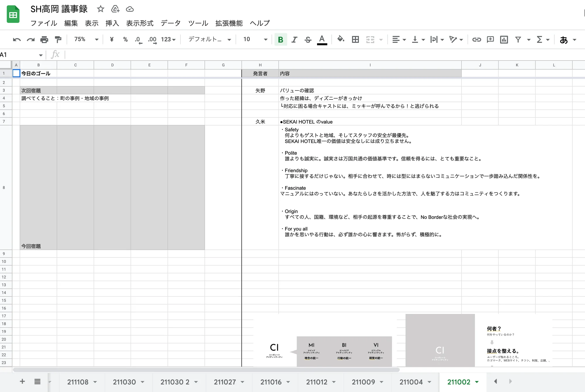Open the 編集 menu

pos(71,23)
